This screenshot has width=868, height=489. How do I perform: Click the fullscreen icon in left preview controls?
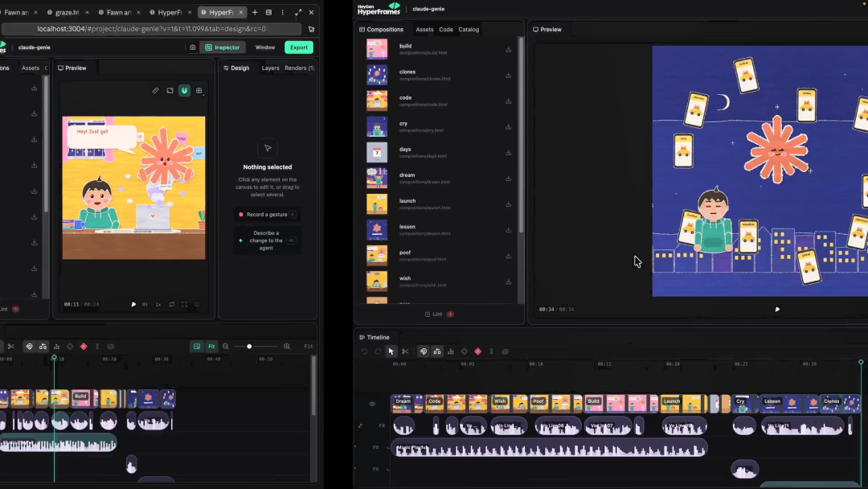(184, 304)
